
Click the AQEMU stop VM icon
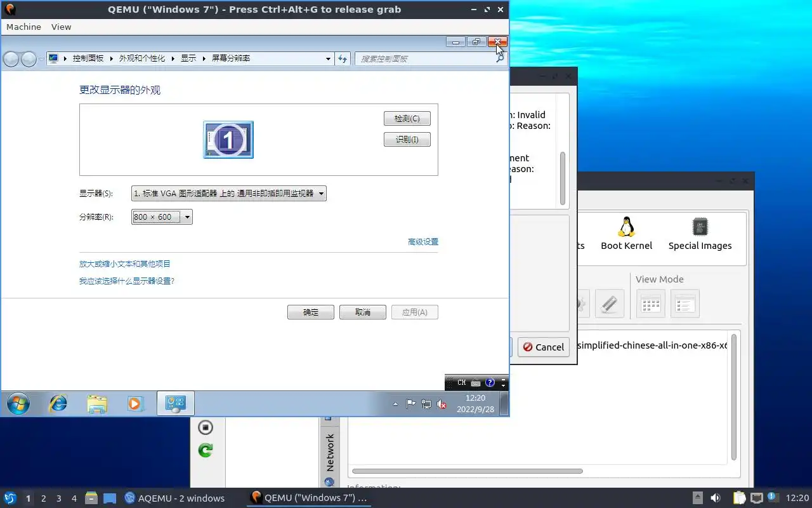coord(205,427)
